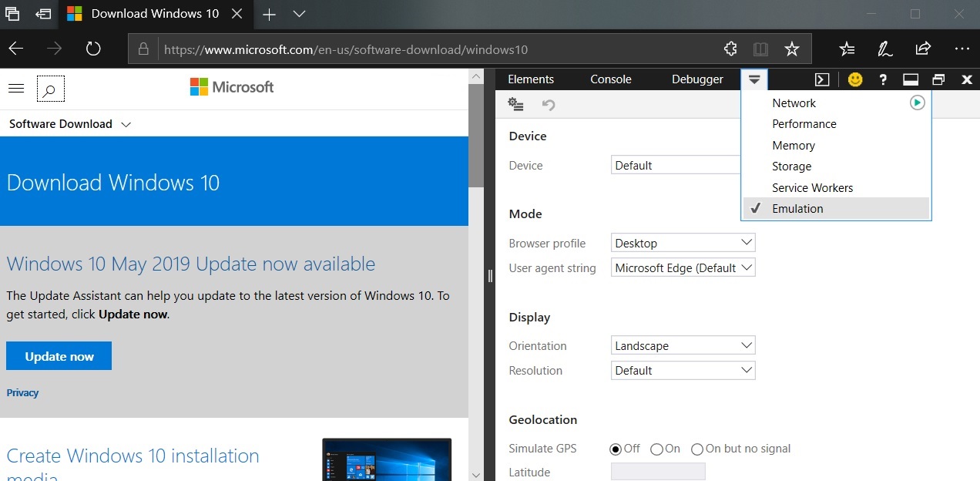Viewport: 980px width, 481px height.
Task: Reset emulation settings with the undo icon
Action: [549, 105]
